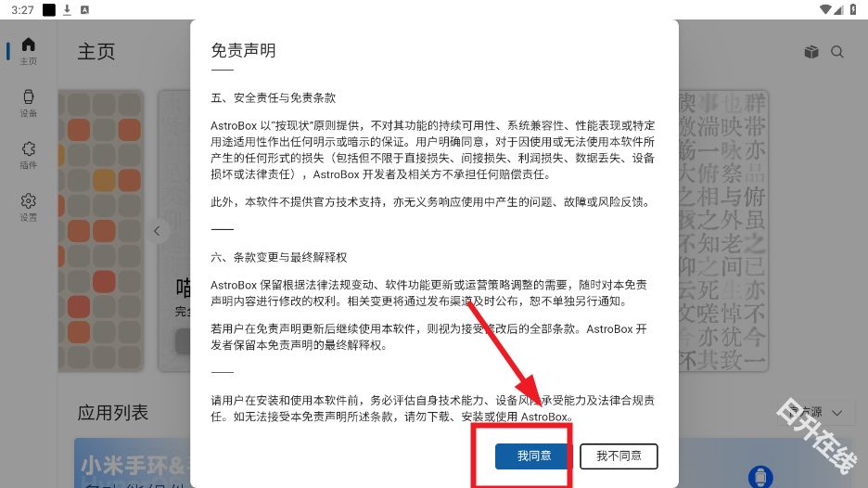Viewport: 868px width, 488px height.
Task: Click the 主页 page title text
Action: pos(96,52)
